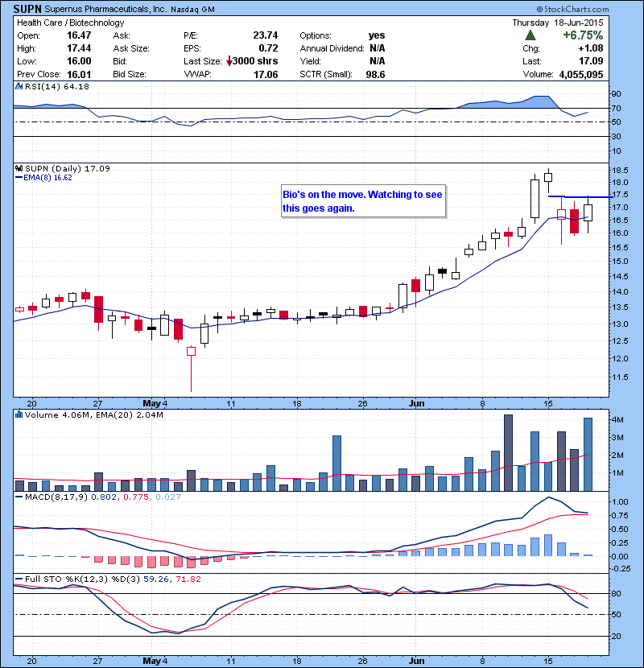Click the Low value 16.00
Viewport: 644px width, 668px height.
point(79,61)
